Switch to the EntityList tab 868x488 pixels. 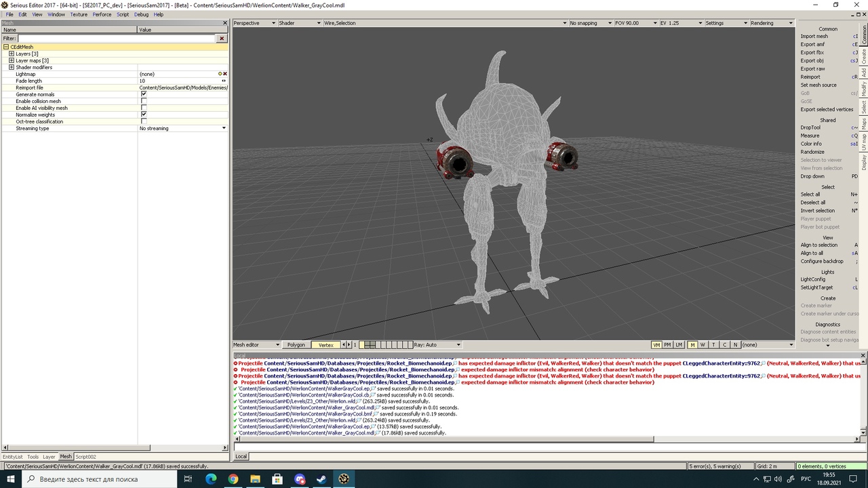pos(12,457)
